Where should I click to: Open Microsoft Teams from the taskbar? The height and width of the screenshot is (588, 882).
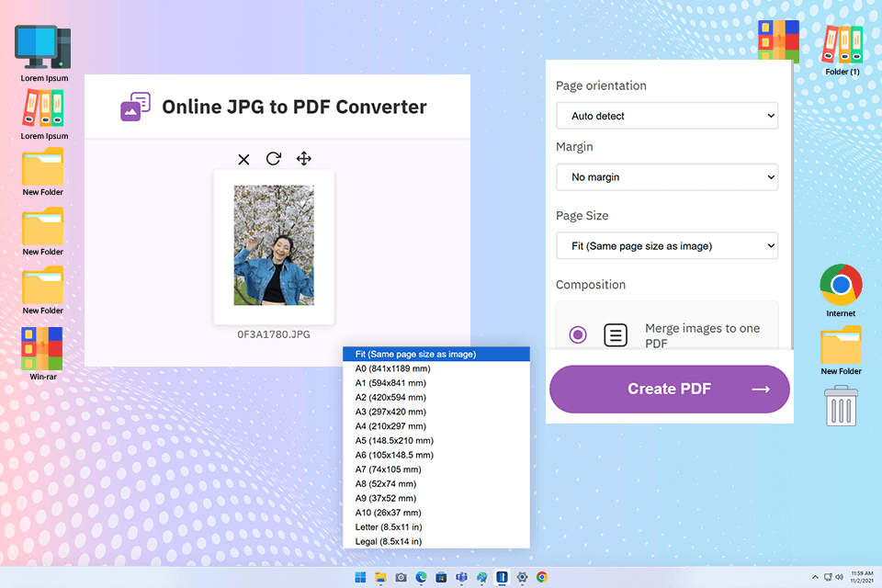coord(462,577)
